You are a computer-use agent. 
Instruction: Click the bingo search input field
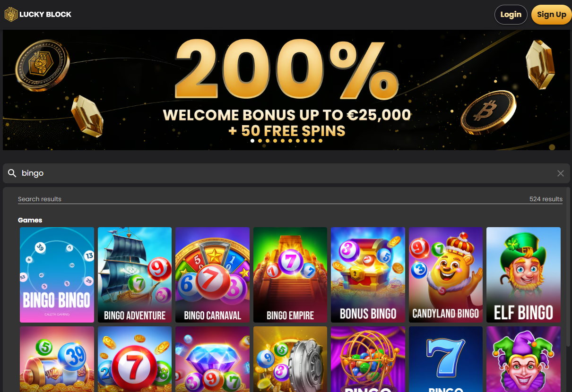[286, 173]
